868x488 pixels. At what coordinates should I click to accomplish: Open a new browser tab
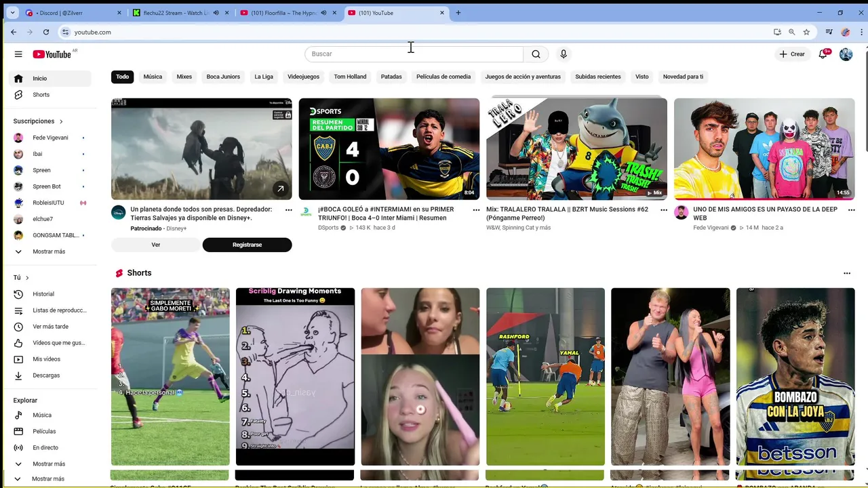click(x=458, y=13)
